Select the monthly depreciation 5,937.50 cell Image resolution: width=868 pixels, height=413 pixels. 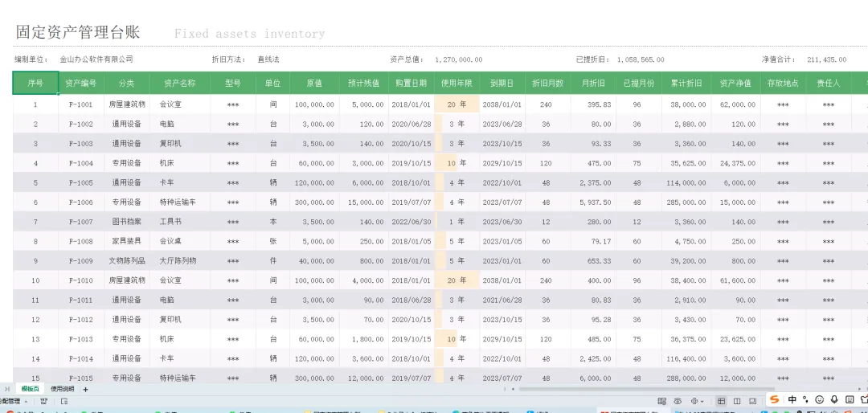click(x=593, y=202)
